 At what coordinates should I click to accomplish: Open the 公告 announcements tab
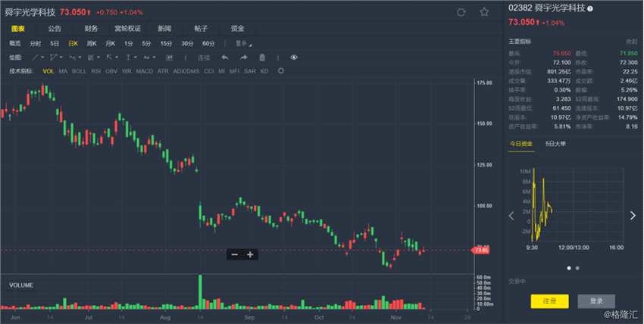tap(55, 29)
